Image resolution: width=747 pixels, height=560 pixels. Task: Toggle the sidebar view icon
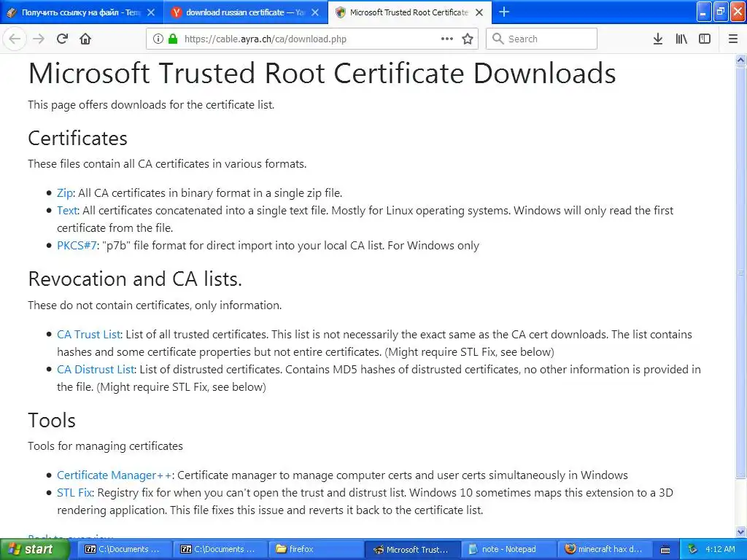coord(705,39)
